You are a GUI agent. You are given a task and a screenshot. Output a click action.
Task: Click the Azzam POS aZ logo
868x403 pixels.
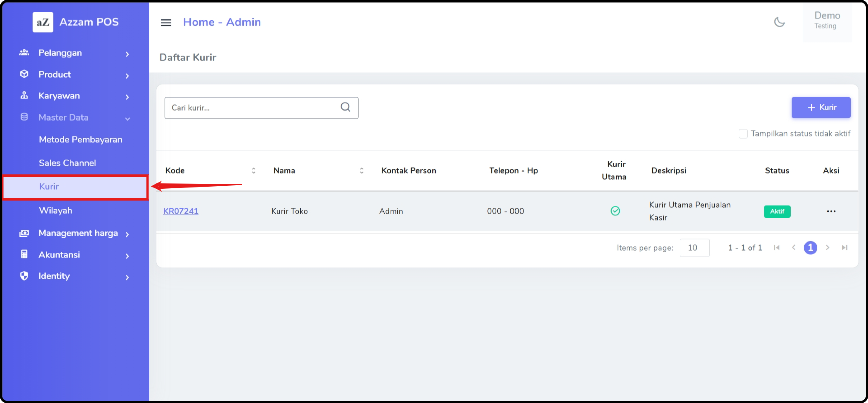pos(43,22)
